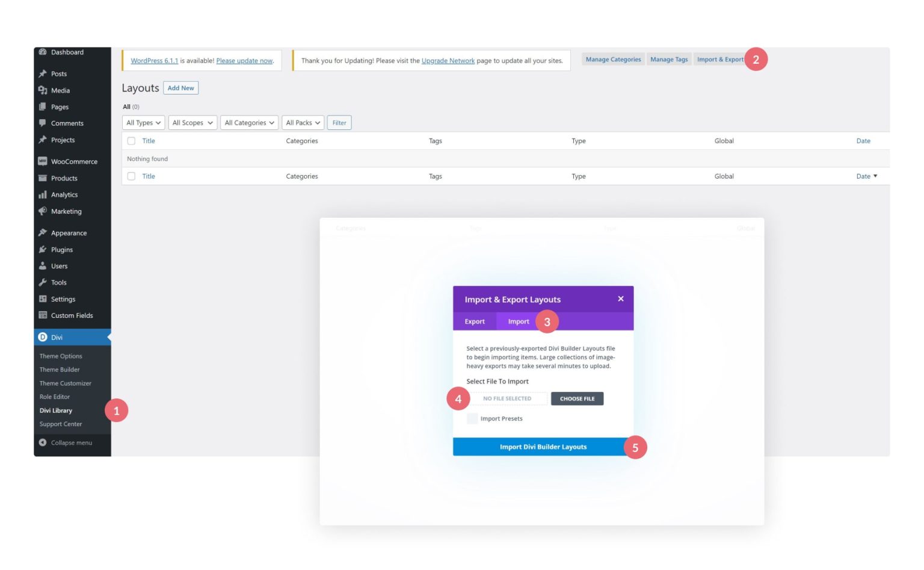Open the Comments section from the sidebar
924x570 pixels.
pos(66,123)
